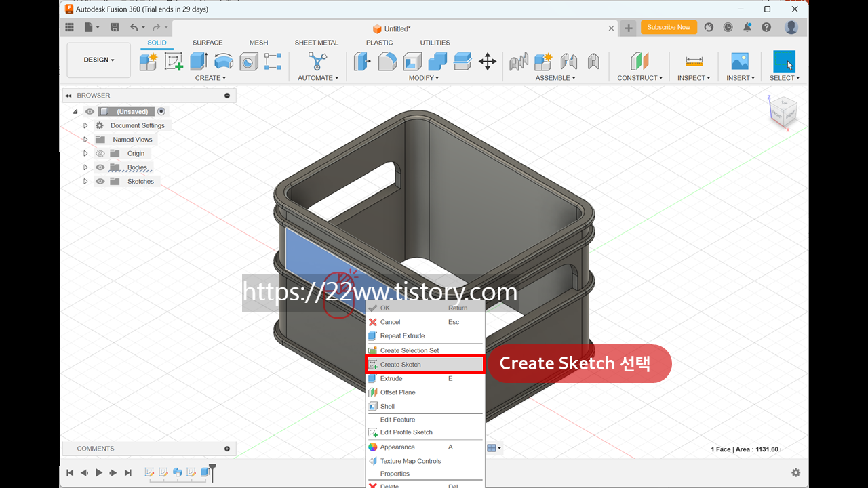Click the Browser double-arrow collapse icon

(69, 96)
